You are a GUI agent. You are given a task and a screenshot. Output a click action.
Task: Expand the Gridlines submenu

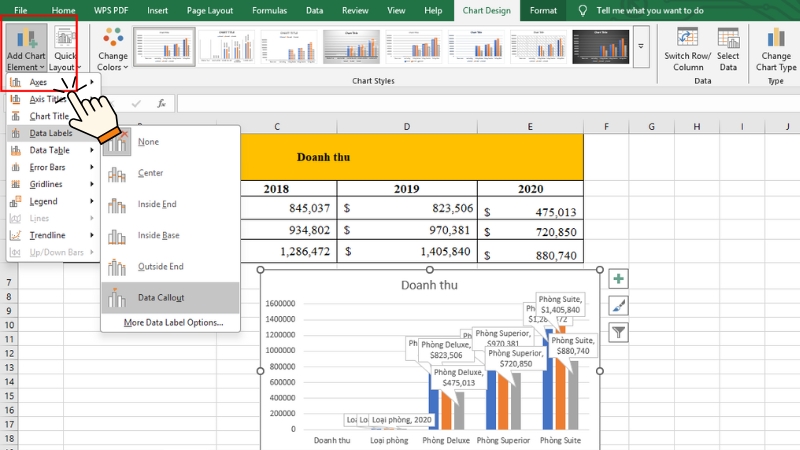(x=53, y=184)
